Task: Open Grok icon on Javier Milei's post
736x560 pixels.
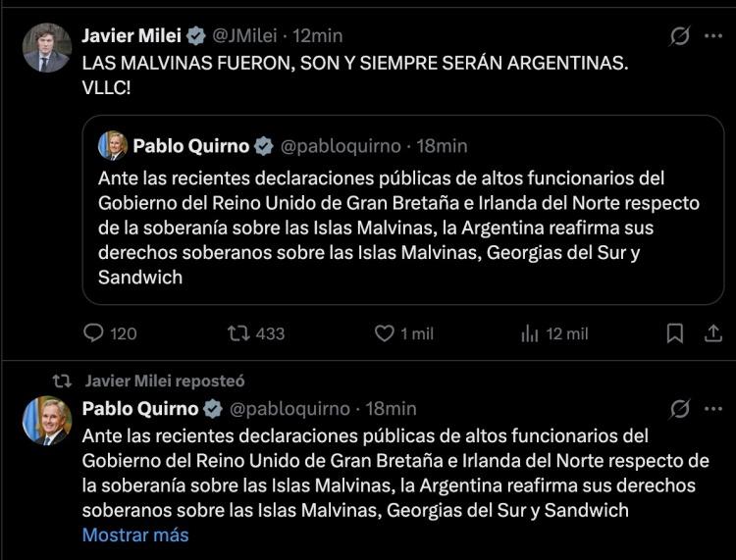Action: coord(679,36)
